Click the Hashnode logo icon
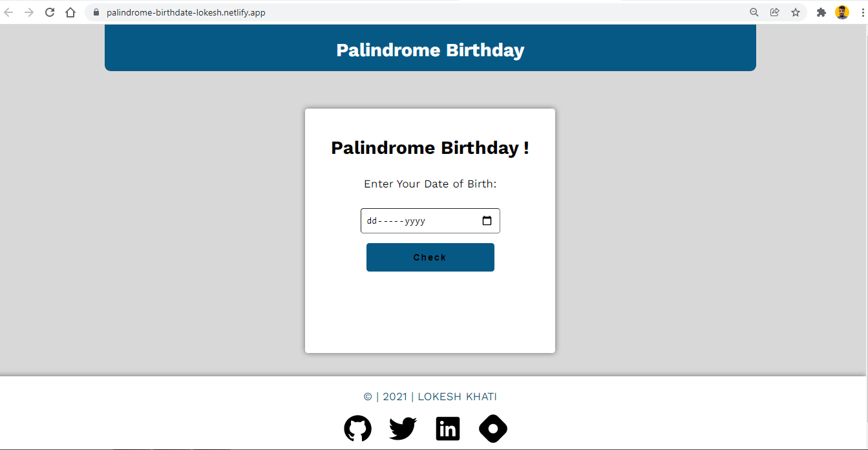868x450 pixels. pos(493,428)
